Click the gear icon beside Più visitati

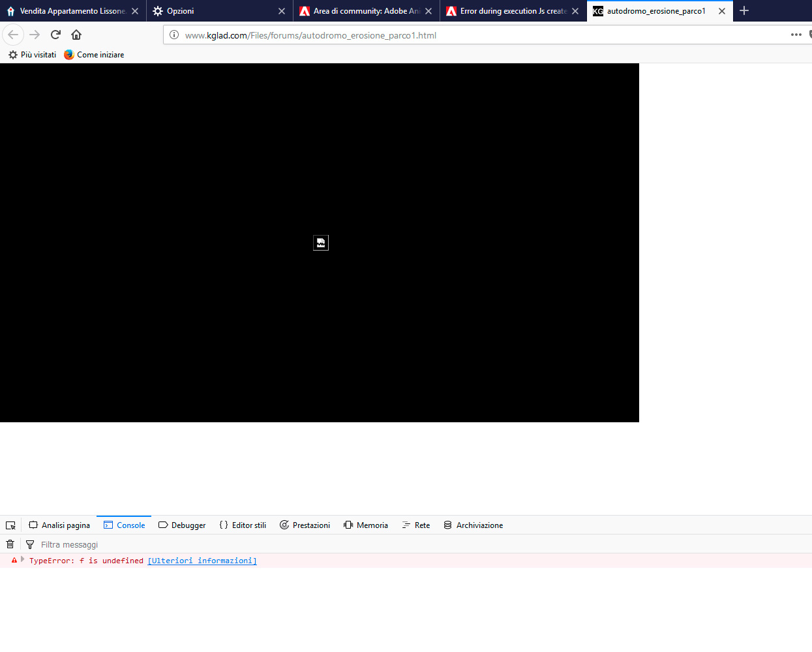pyautogui.click(x=12, y=55)
